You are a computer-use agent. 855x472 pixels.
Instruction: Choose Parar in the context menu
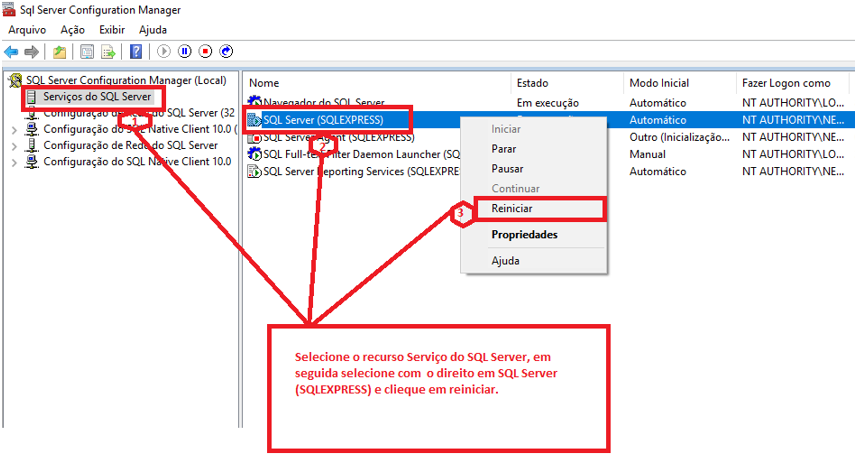[503, 149]
